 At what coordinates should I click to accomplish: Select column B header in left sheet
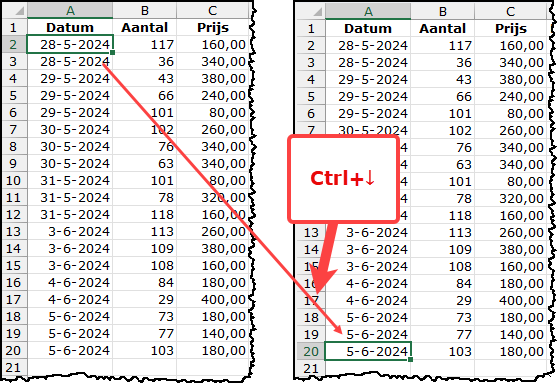(145, 10)
